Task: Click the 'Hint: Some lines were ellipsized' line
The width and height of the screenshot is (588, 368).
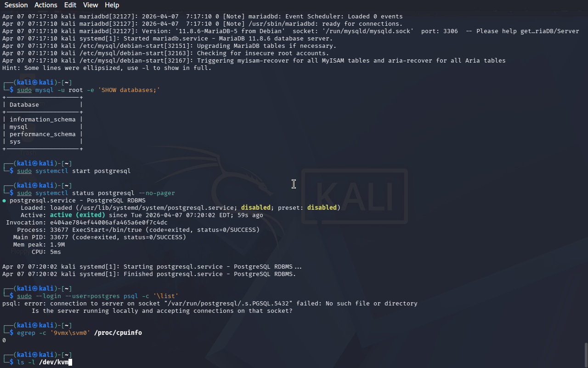Action: click(107, 68)
